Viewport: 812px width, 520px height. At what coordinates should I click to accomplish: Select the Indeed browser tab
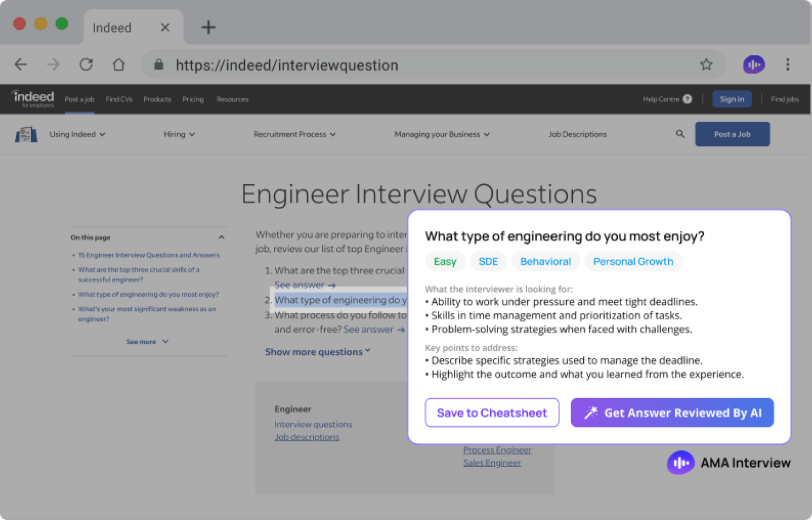tap(133, 27)
